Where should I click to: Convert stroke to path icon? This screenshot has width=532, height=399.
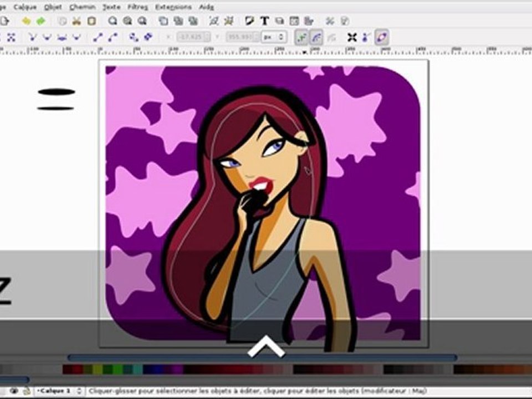tap(149, 37)
